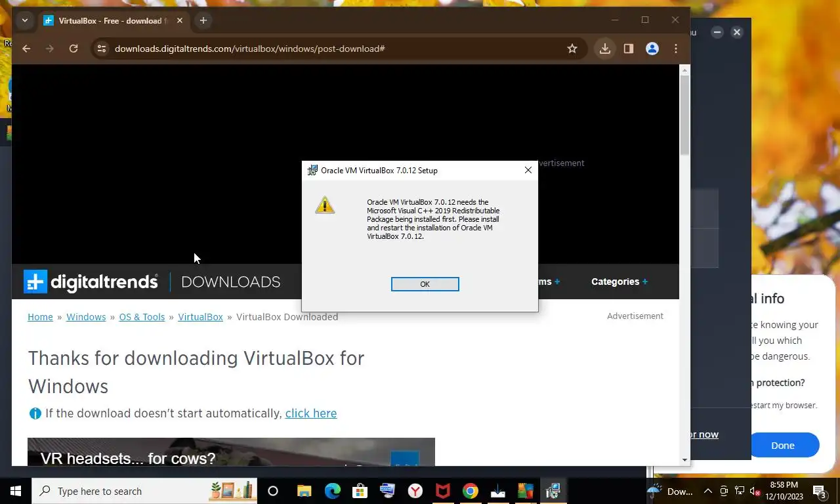Click the weather widget on taskbar
Viewport: 840px width, 504px height.
tap(669, 491)
